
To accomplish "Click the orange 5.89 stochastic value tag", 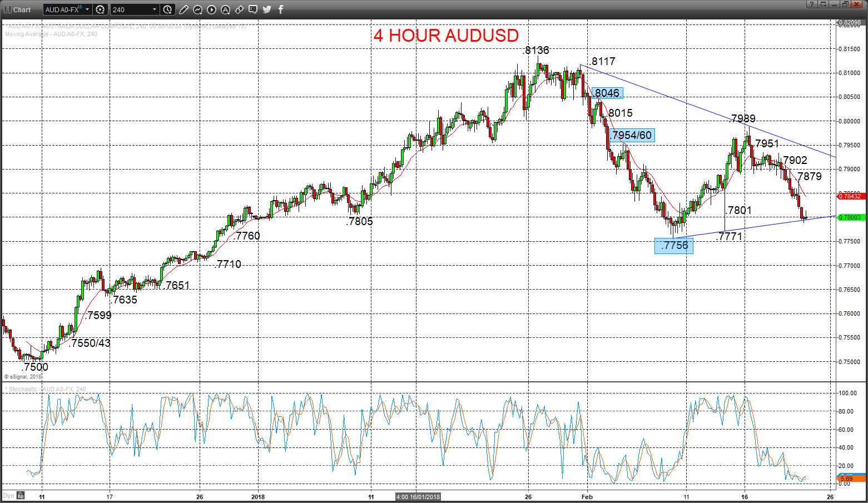I will tap(851, 479).
